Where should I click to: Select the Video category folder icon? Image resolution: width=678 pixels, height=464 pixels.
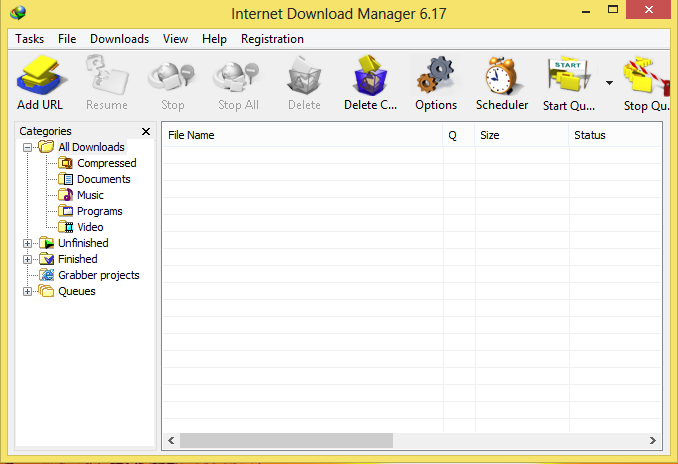coord(66,227)
